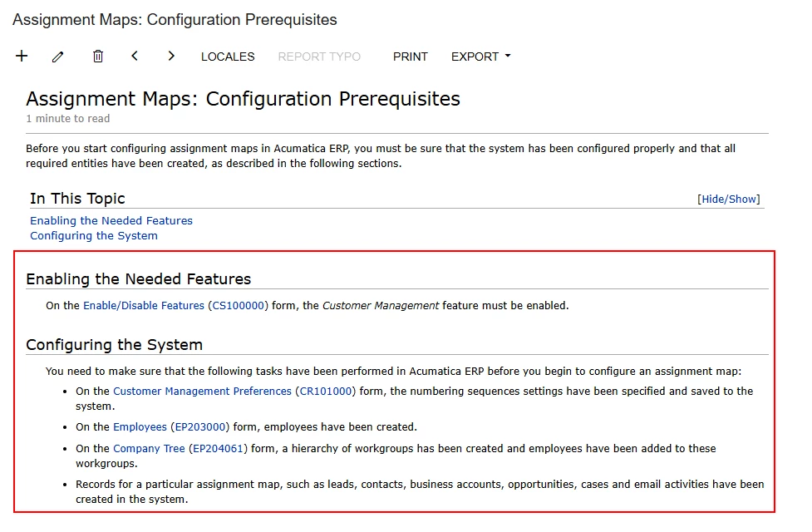Open the Company Tree form link
Viewport: 812px width, 532px height.
[149, 449]
